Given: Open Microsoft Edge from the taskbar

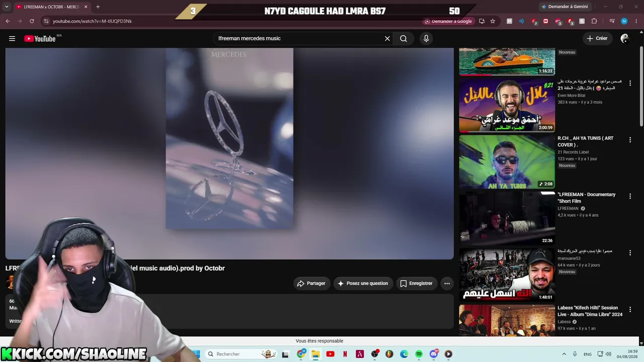Looking at the screenshot, I should (404, 354).
